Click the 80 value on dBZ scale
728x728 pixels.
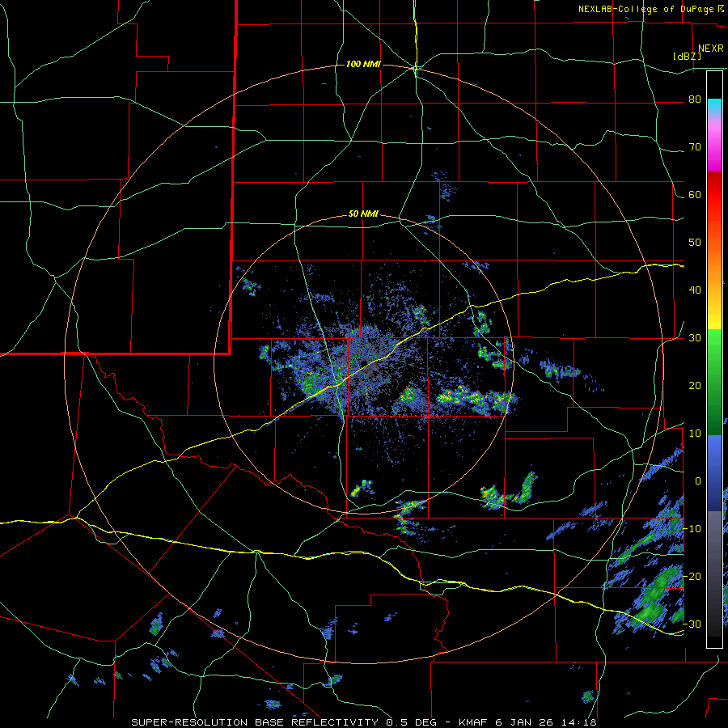click(x=695, y=99)
